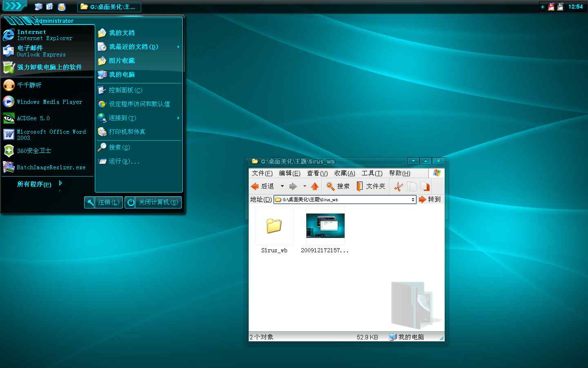Click 2 个对象 in status bar

pos(262,337)
